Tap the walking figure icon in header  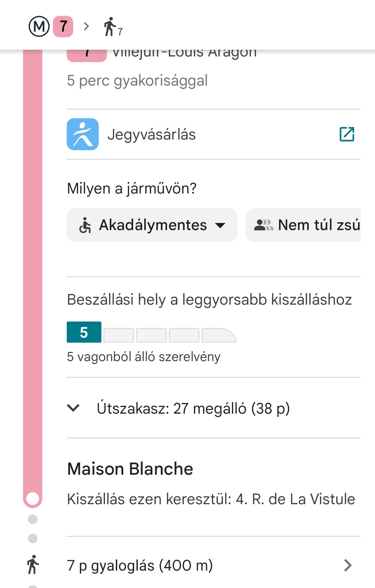110,27
